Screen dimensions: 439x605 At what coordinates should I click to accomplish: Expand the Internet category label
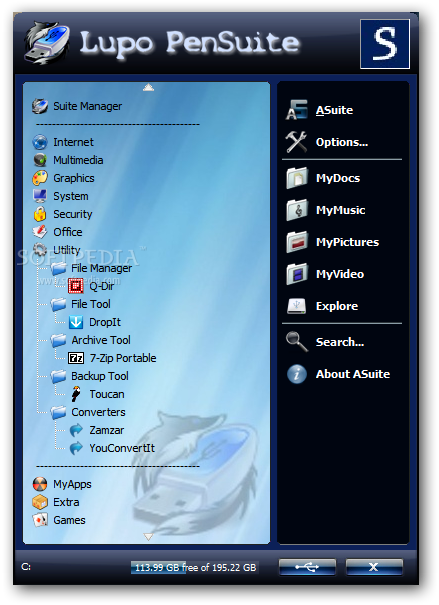[x=73, y=142]
